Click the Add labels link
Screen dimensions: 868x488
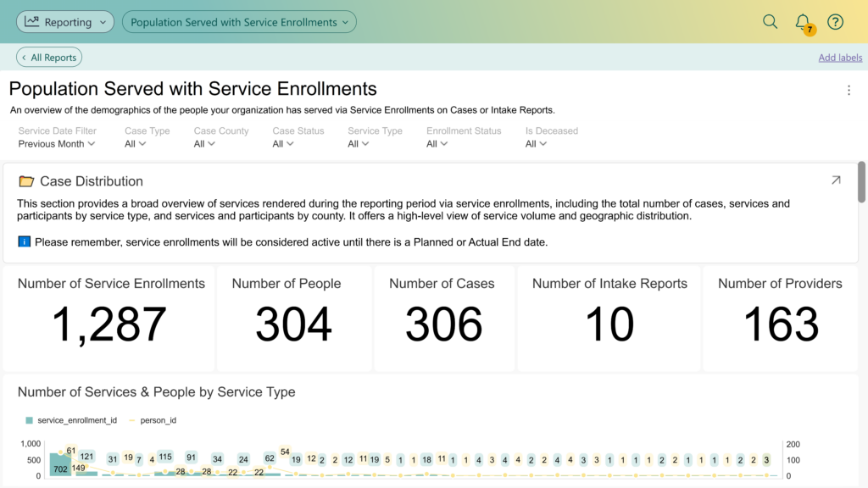(840, 57)
